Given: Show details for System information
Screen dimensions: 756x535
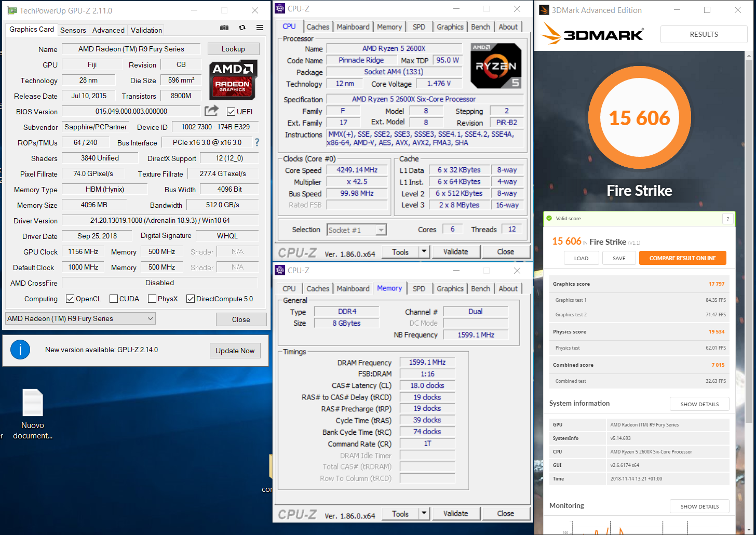Looking at the screenshot, I should click(699, 404).
